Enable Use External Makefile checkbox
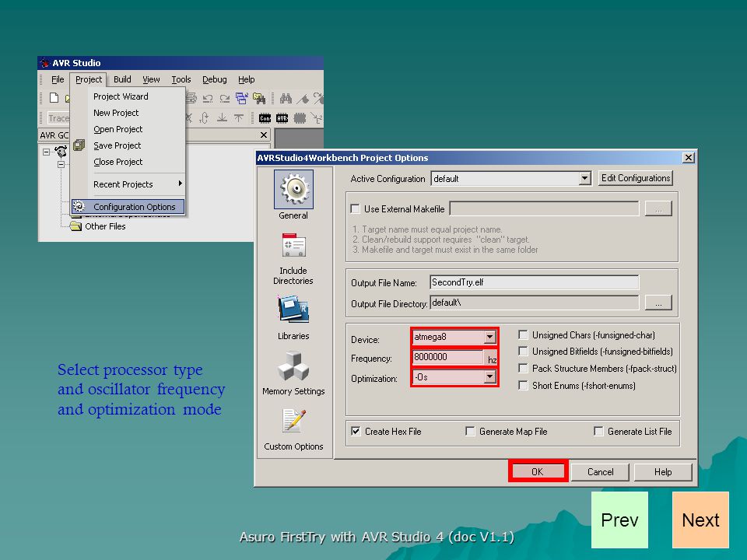This screenshot has width=747, height=560. coord(356,208)
